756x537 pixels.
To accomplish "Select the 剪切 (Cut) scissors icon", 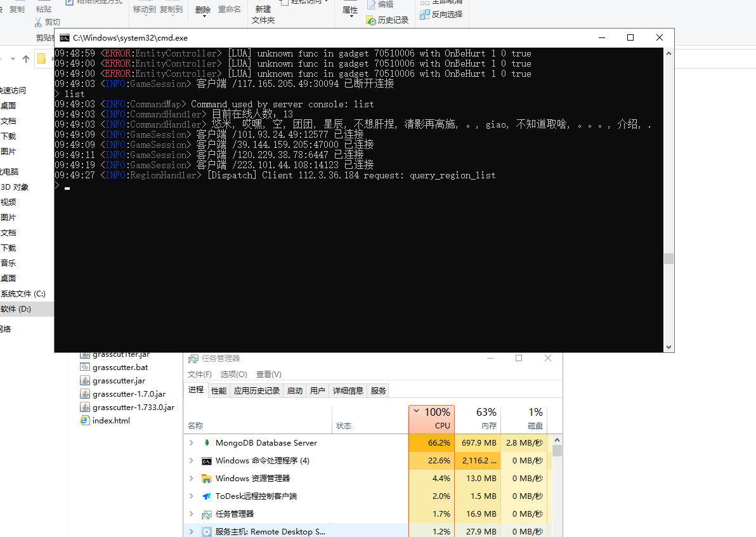I will (38, 22).
